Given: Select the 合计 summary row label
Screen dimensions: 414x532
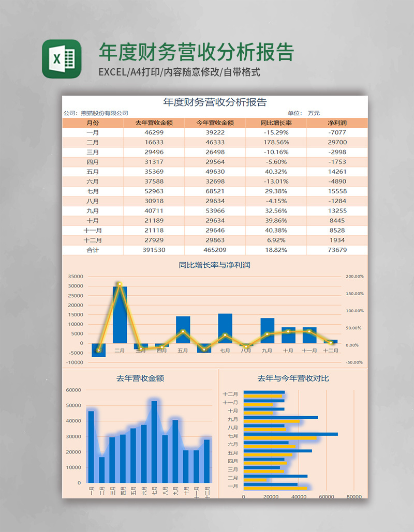Looking at the screenshot, I should pos(92,251).
